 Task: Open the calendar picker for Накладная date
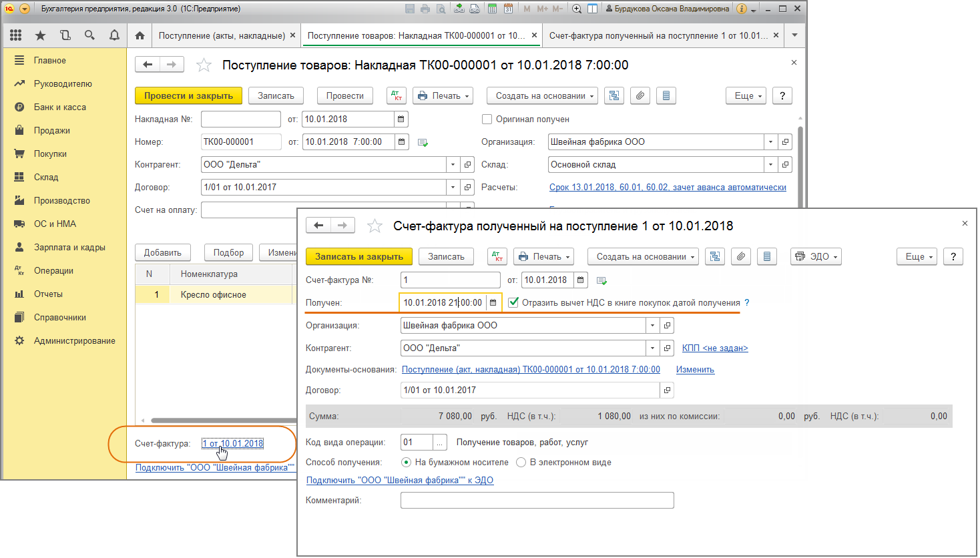pyautogui.click(x=401, y=119)
